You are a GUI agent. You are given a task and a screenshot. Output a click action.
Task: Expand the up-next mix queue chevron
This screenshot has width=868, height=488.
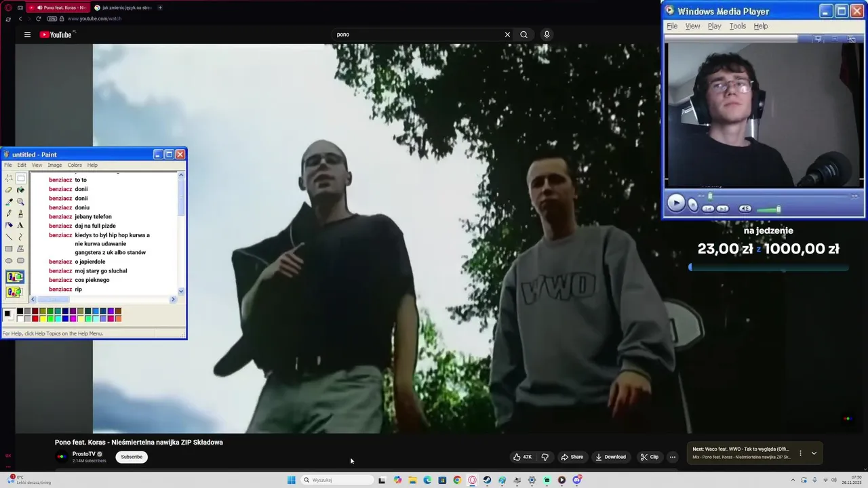click(814, 453)
